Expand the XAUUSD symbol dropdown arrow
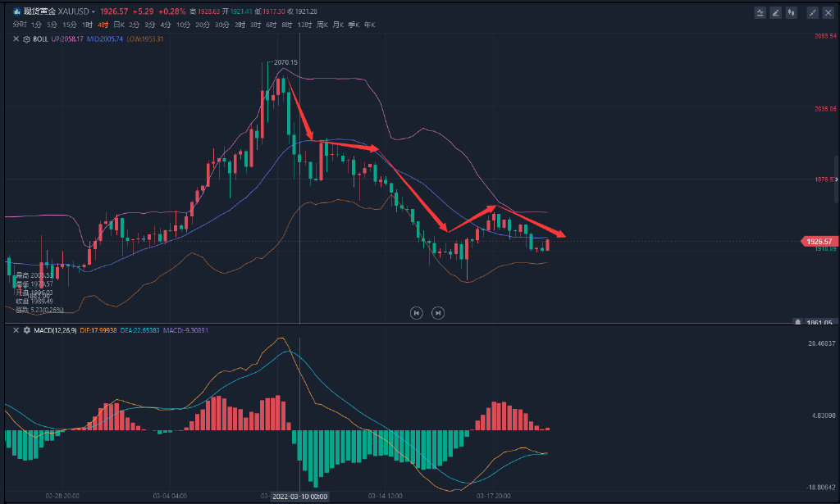Viewport: 840px width, 504px height. 93,12
